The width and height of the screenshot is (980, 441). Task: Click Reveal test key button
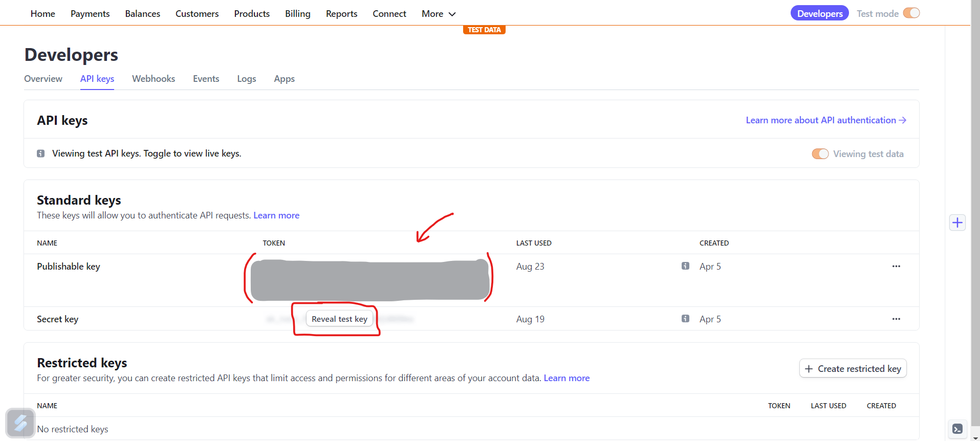click(x=339, y=319)
